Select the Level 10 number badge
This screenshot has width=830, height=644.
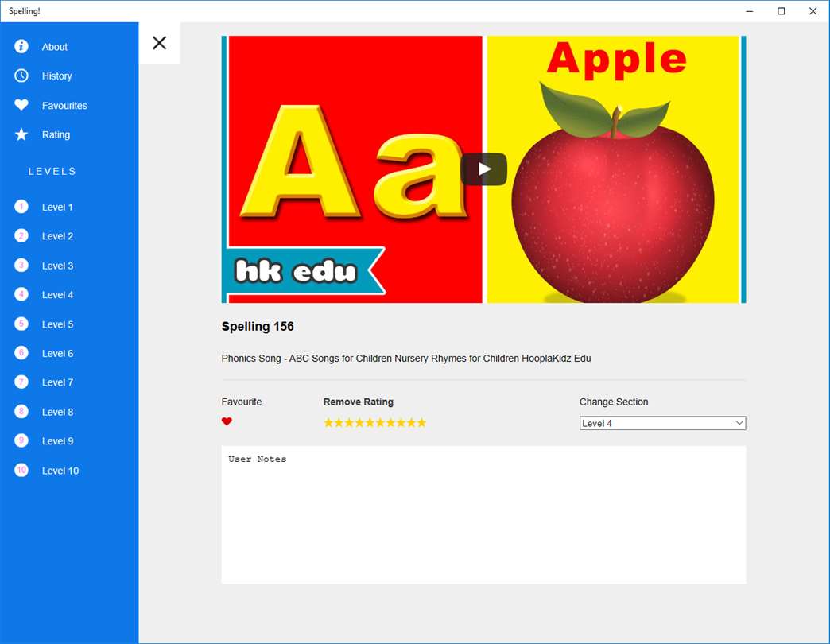click(x=21, y=470)
